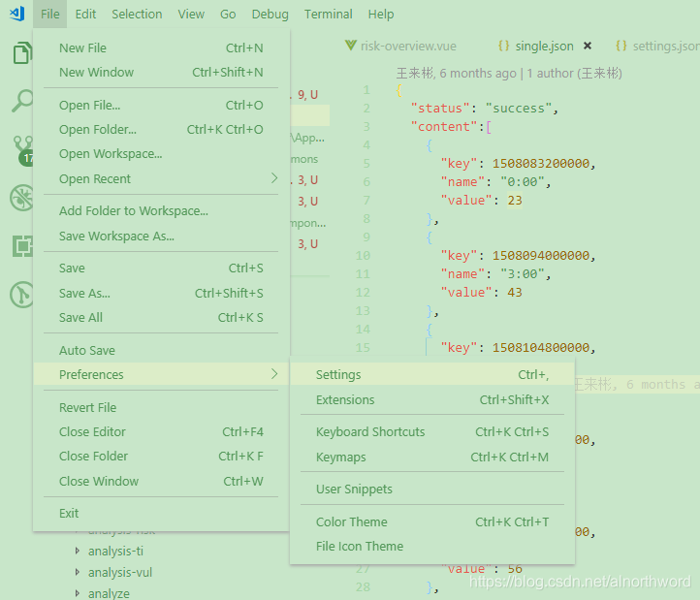This screenshot has height=600, width=700.
Task: Open the Edit menu
Action: coord(85,15)
